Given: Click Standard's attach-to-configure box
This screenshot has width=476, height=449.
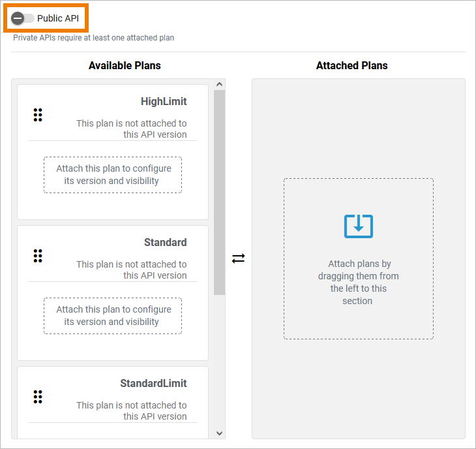Looking at the screenshot, I should 113,316.
